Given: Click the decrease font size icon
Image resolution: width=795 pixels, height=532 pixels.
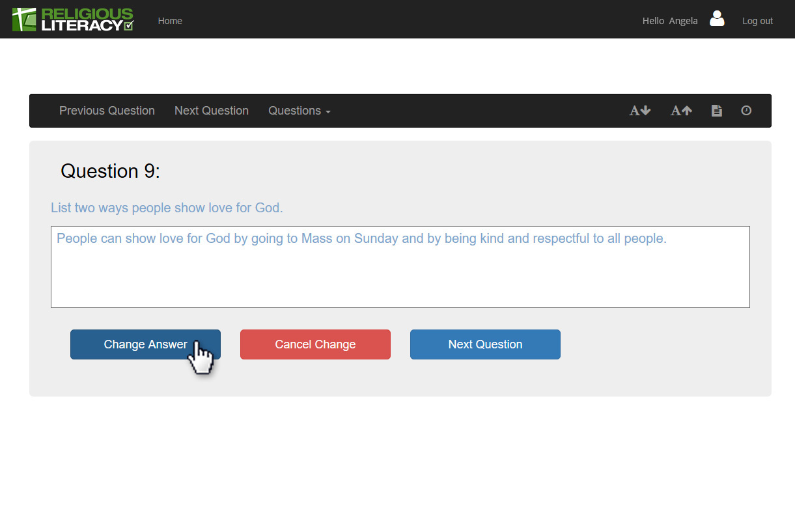Looking at the screenshot, I should pyautogui.click(x=639, y=111).
